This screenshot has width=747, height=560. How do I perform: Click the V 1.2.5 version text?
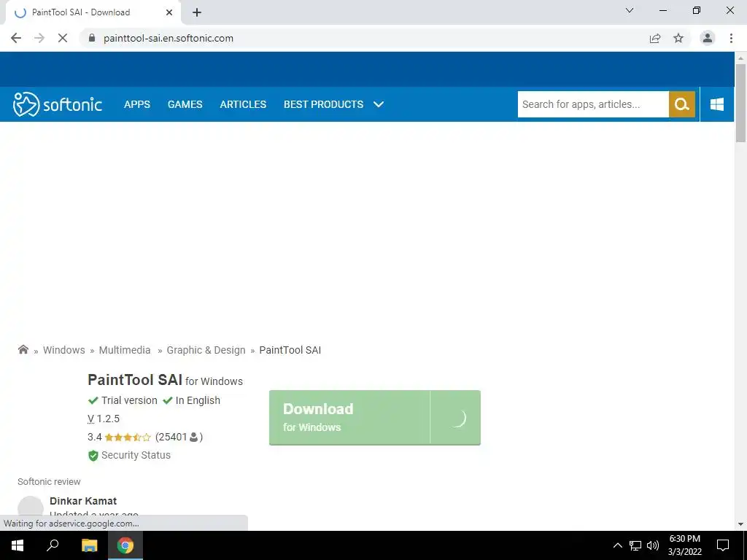104,419
